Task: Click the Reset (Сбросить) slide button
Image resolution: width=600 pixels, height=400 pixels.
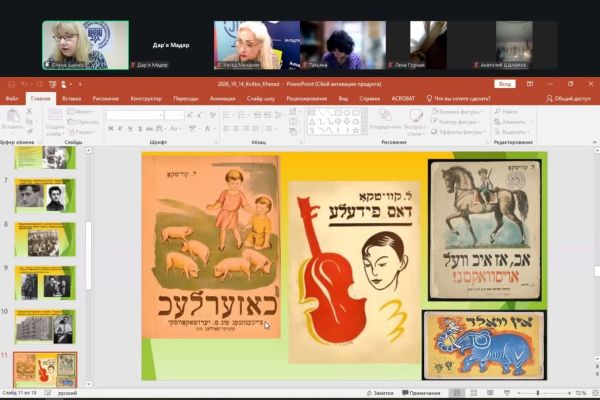Action: coord(83,122)
